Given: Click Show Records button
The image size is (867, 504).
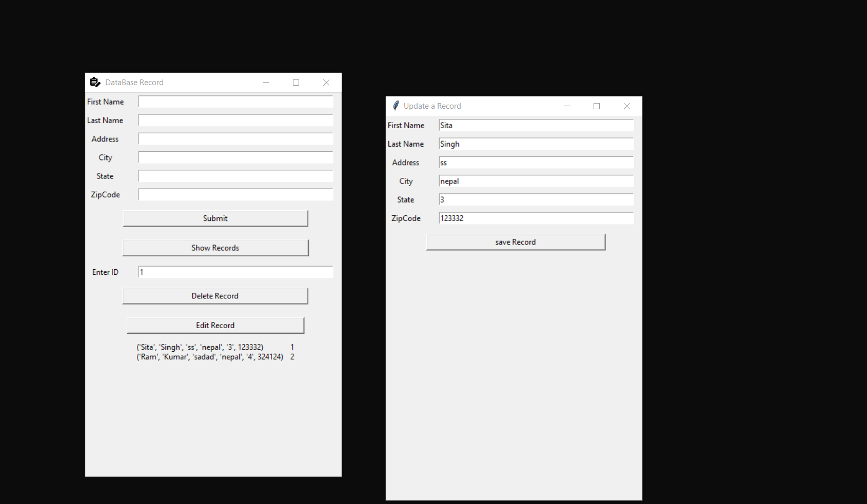Looking at the screenshot, I should coord(215,248).
